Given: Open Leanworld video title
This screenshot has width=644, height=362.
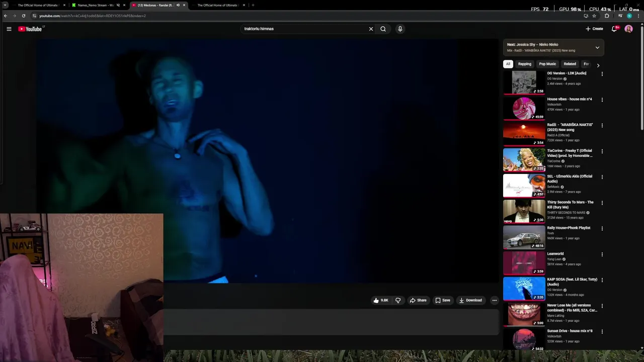Looking at the screenshot, I should pyautogui.click(x=555, y=254).
